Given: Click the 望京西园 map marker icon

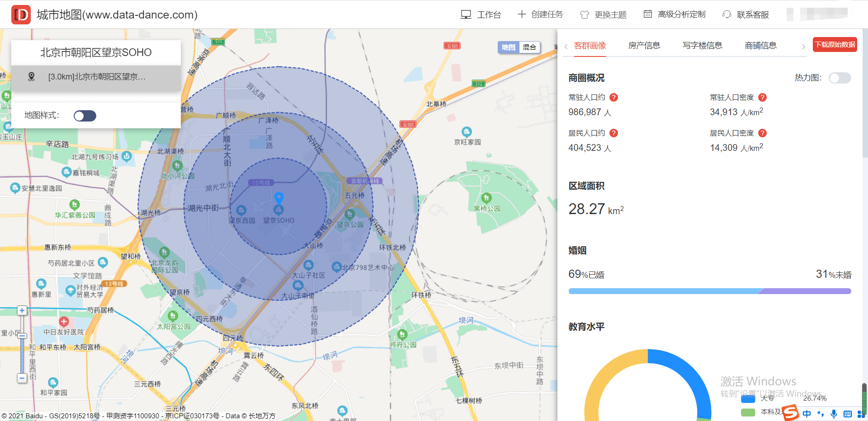Looking at the screenshot, I should tap(241, 210).
